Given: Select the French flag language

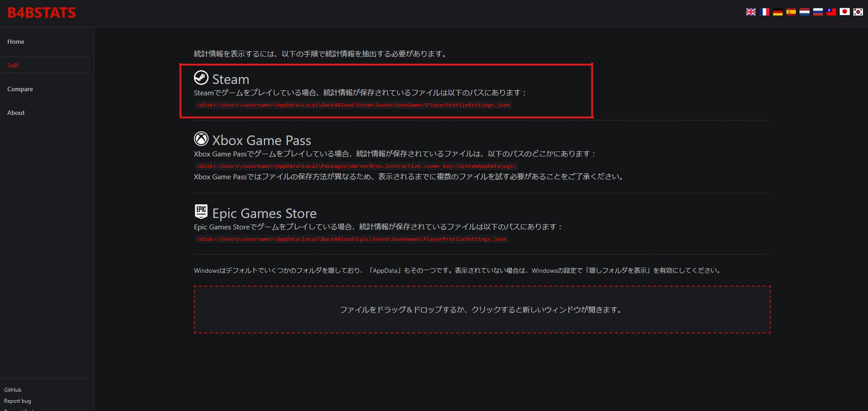Looking at the screenshot, I should 764,12.
